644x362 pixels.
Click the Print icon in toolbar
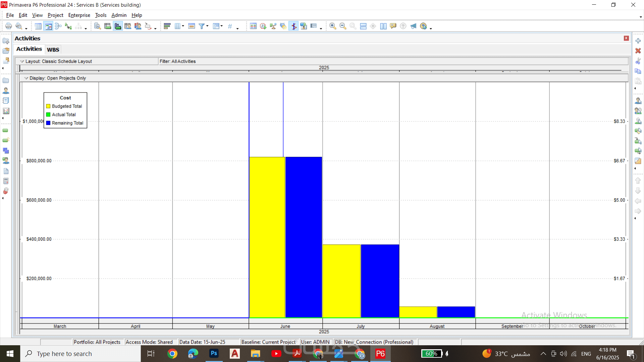[8, 26]
